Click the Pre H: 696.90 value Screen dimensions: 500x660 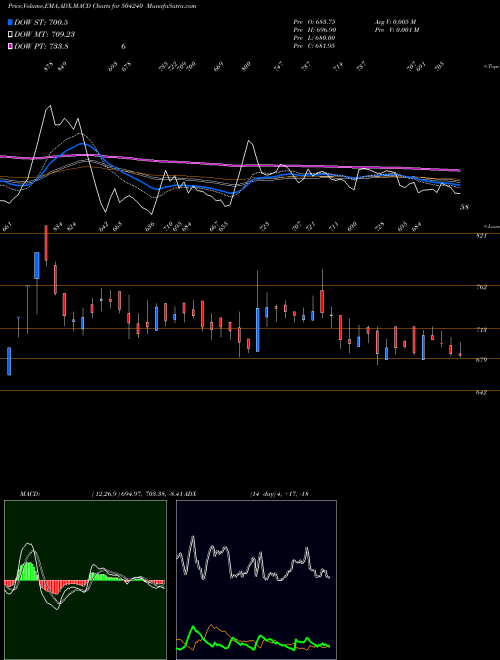tap(314, 29)
